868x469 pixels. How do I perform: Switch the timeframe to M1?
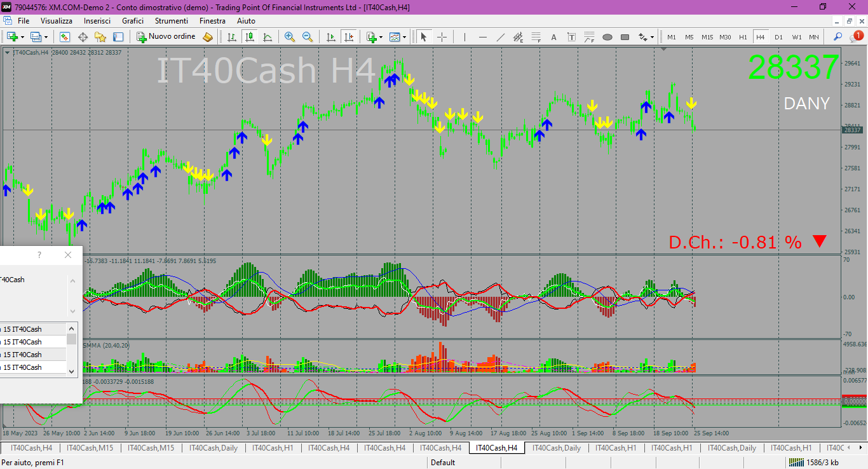(672, 37)
